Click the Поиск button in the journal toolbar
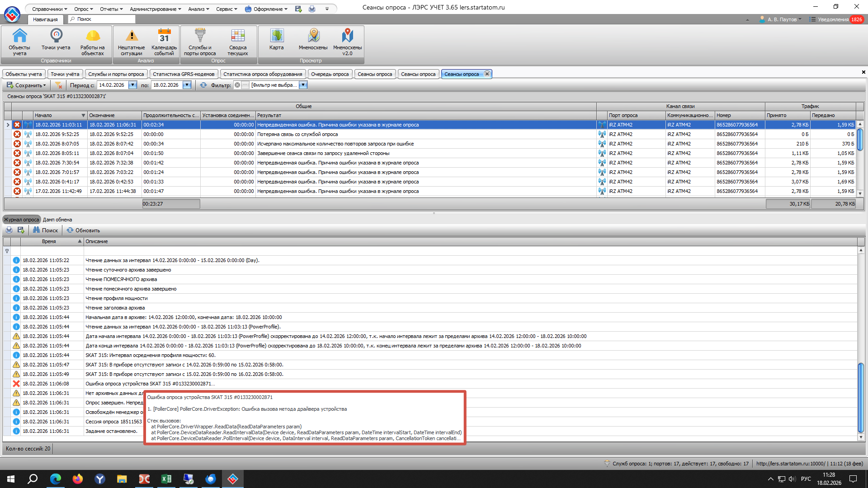 tap(45, 230)
